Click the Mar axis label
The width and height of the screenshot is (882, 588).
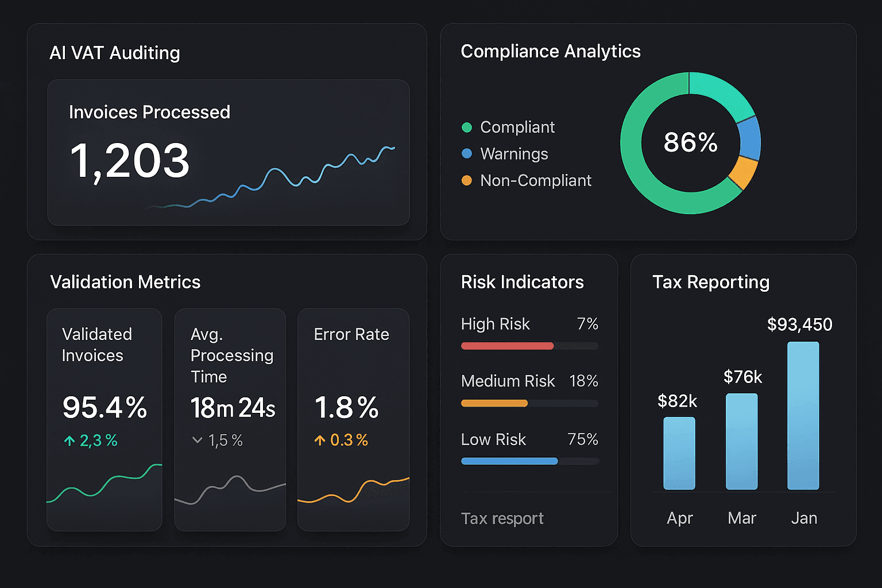click(742, 519)
